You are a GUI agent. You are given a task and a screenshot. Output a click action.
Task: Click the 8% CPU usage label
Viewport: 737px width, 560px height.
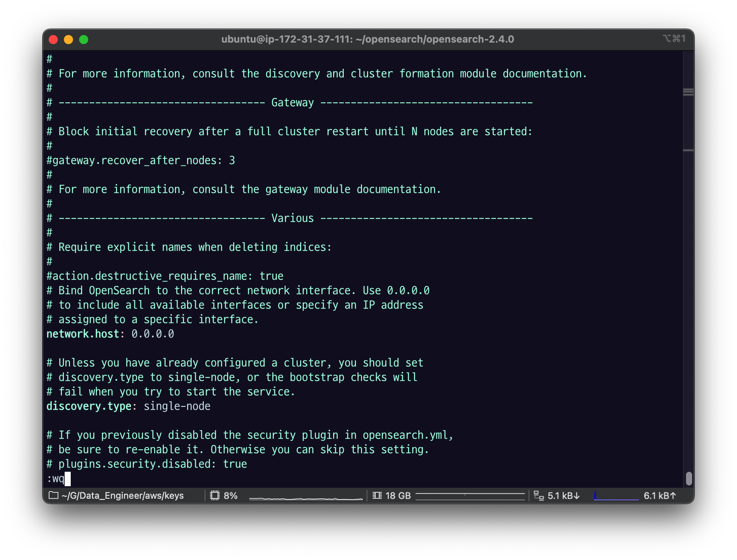coord(230,495)
